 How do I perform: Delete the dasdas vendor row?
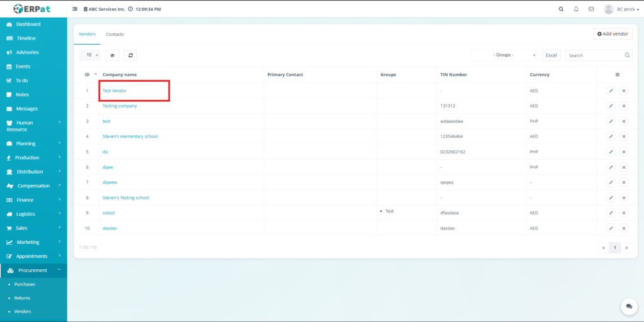pos(623,228)
